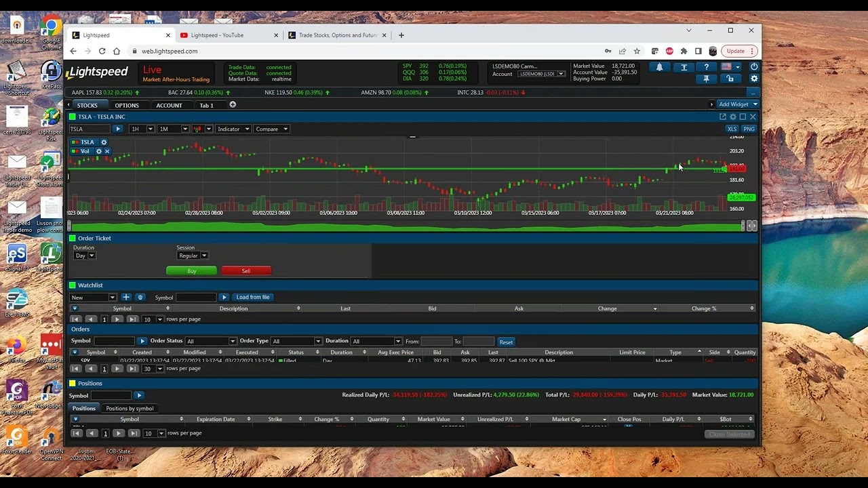Viewport: 868px width, 488px height.
Task: Click the go arrow next to the TSLA symbol
Action: point(117,129)
